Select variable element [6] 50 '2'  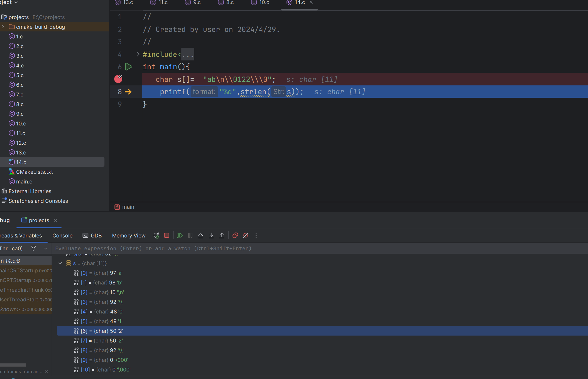322,331
